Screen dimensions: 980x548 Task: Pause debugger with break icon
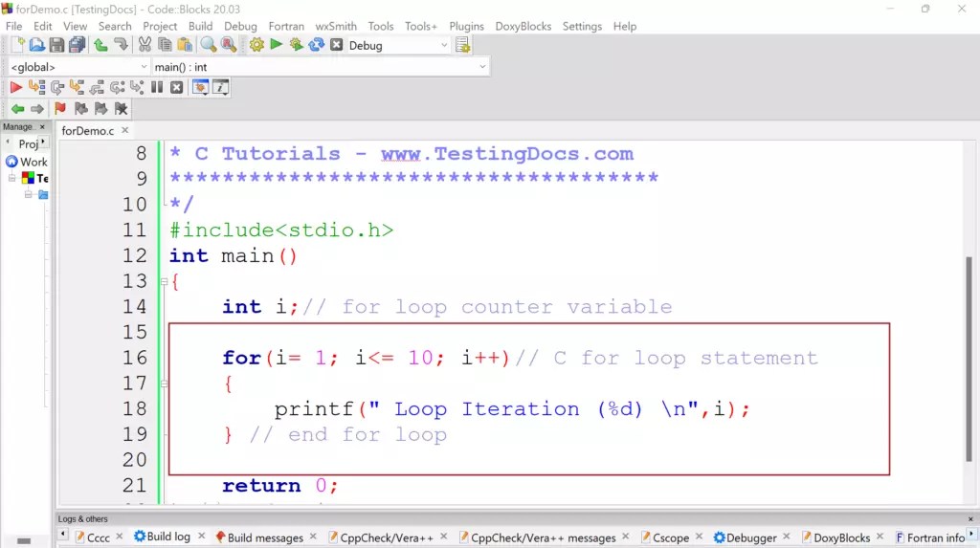(x=157, y=87)
